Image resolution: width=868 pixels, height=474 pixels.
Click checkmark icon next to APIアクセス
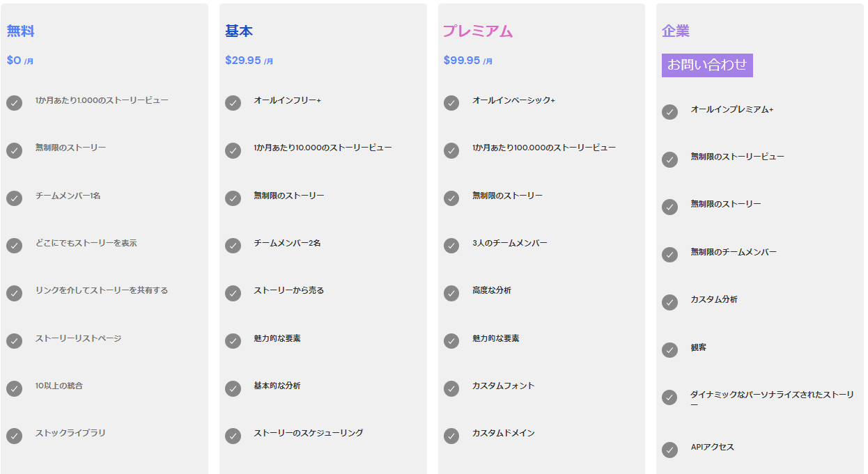point(669,450)
